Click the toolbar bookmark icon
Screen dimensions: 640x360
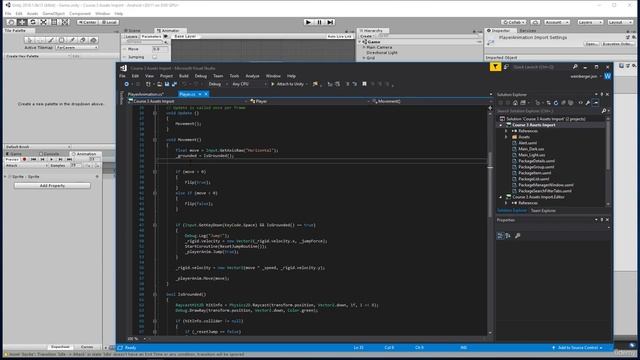pos(364,84)
